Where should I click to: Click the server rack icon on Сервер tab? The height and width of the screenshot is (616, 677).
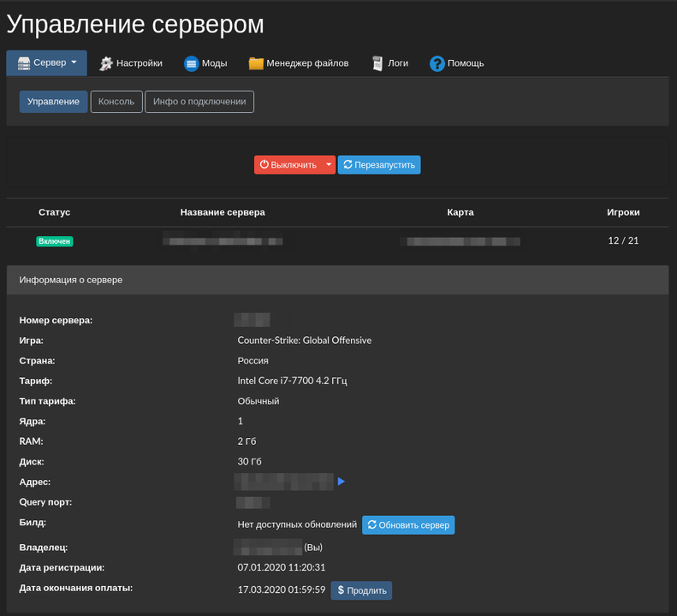(x=24, y=63)
